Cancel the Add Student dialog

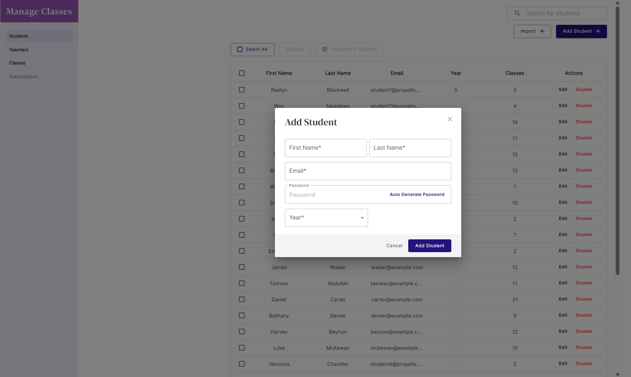(394, 245)
